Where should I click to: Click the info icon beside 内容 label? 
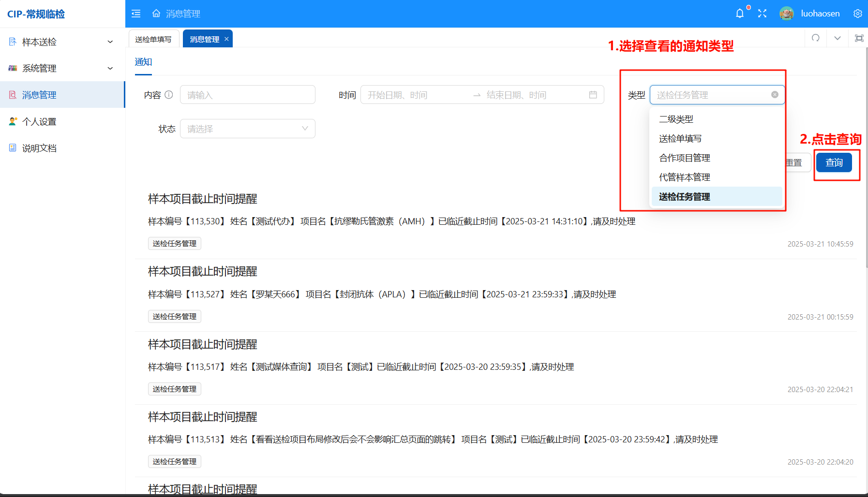[x=169, y=95]
